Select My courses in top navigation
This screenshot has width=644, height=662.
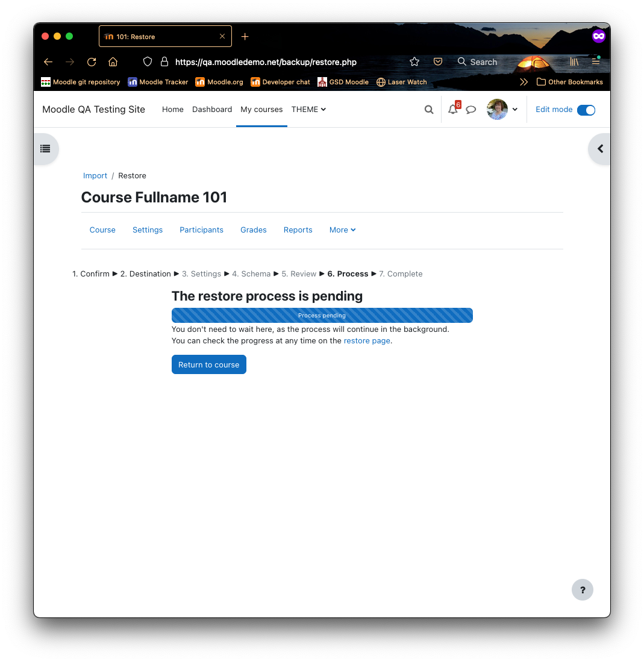click(x=261, y=110)
